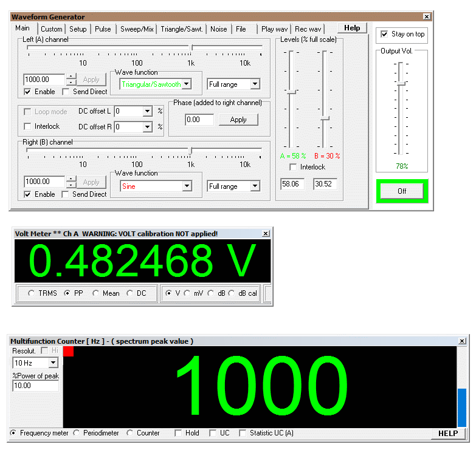Open the Triangle/Sawt. tab
The width and height of the screenshot is (476, 450).
click(x=182, y=29)
